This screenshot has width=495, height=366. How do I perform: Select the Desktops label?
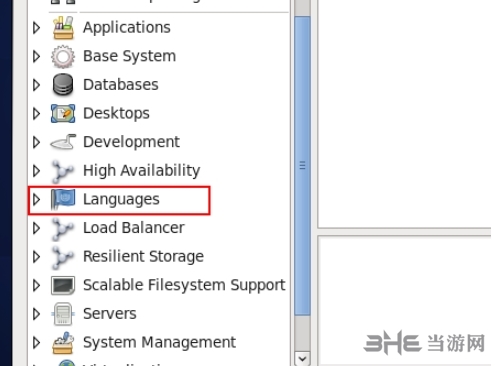click(116, 114)
